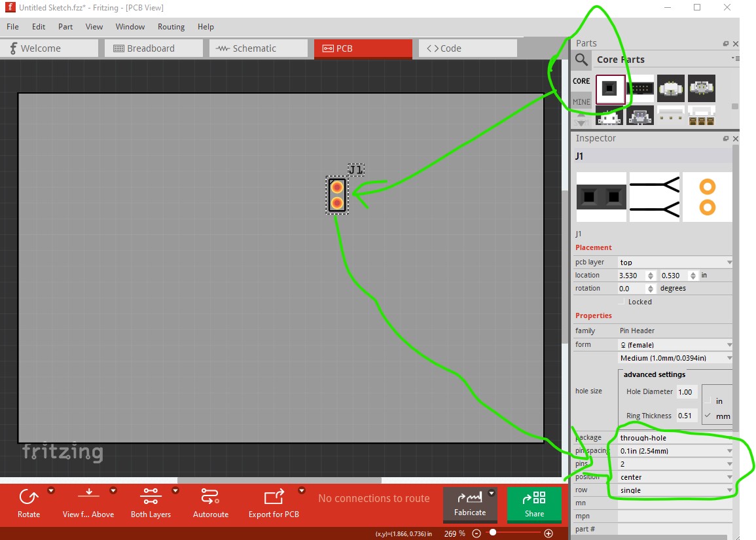Click the Ring Thickness input field
Viewport: 756px width, 540px height.
(x=687, y=416)
